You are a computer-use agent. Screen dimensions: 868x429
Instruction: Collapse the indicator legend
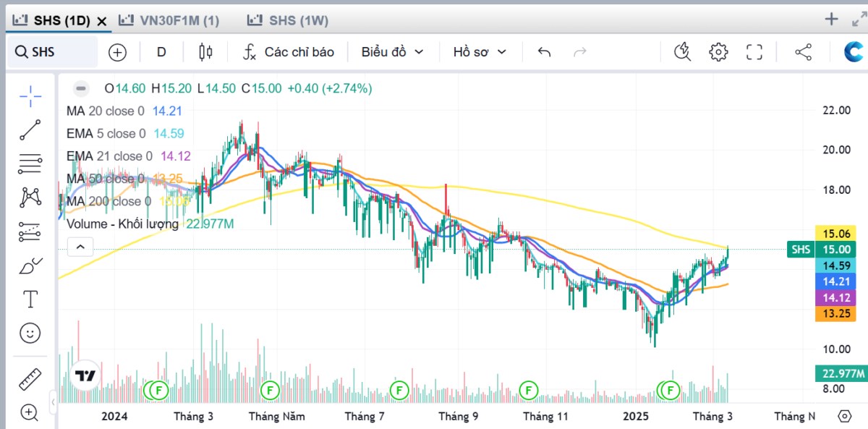coord(80,247)
